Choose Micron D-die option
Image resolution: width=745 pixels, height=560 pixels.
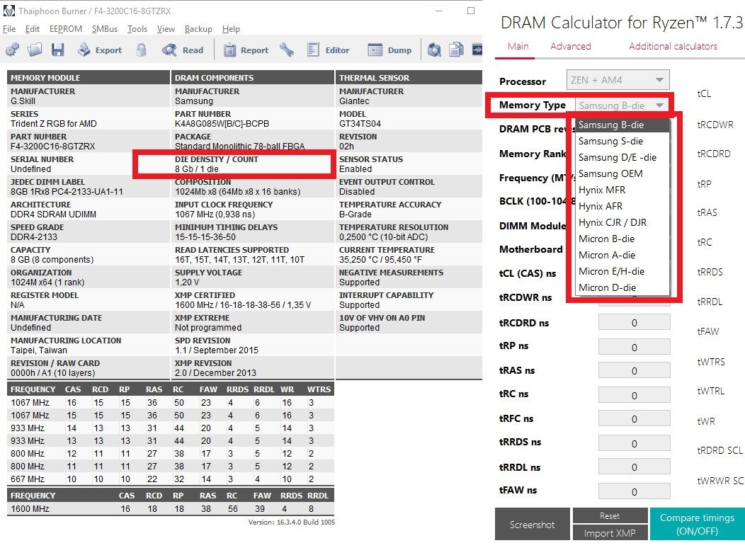(x=623, y=287)
